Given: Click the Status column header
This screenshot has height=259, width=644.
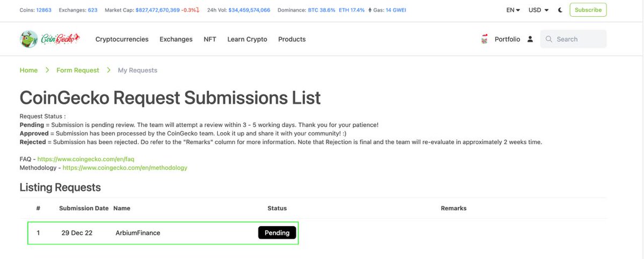Looking at the screenshot, I should click(x=277, y=208).
